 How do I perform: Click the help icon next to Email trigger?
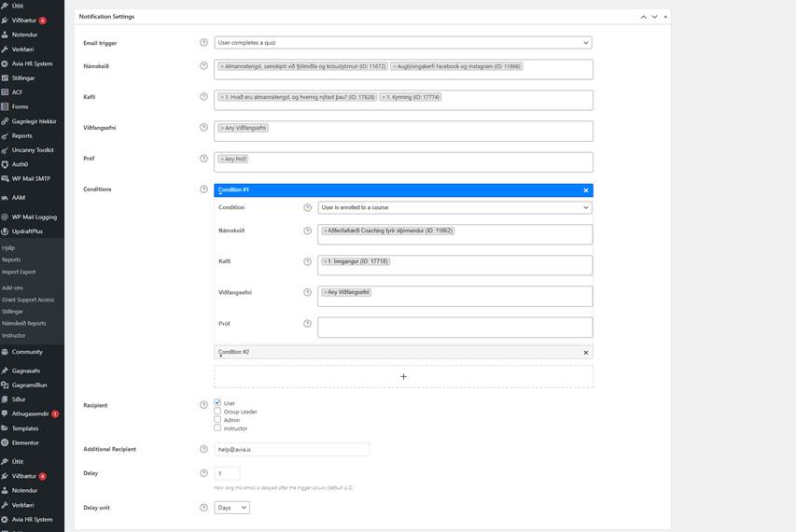tap(204, 43)
